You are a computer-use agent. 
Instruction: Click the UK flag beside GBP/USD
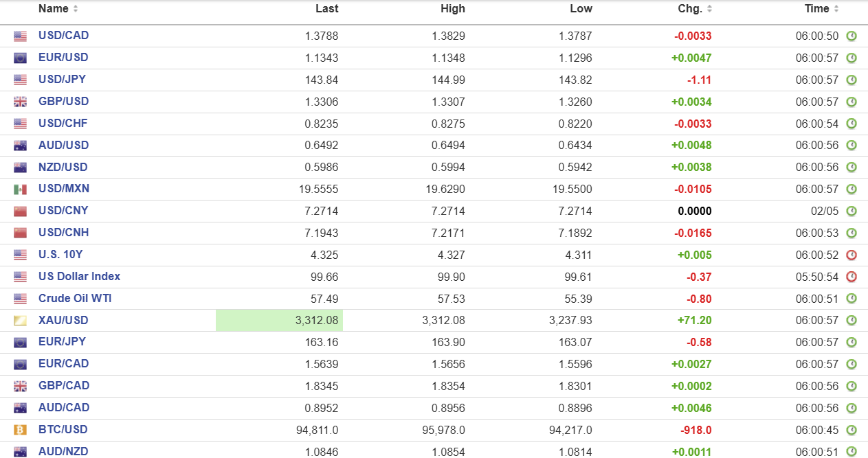click(x=20, y=102)
